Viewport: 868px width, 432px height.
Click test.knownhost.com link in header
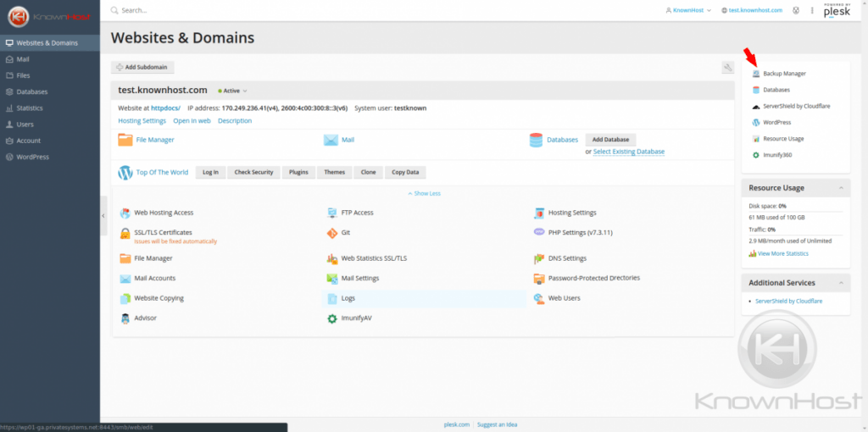755,10
